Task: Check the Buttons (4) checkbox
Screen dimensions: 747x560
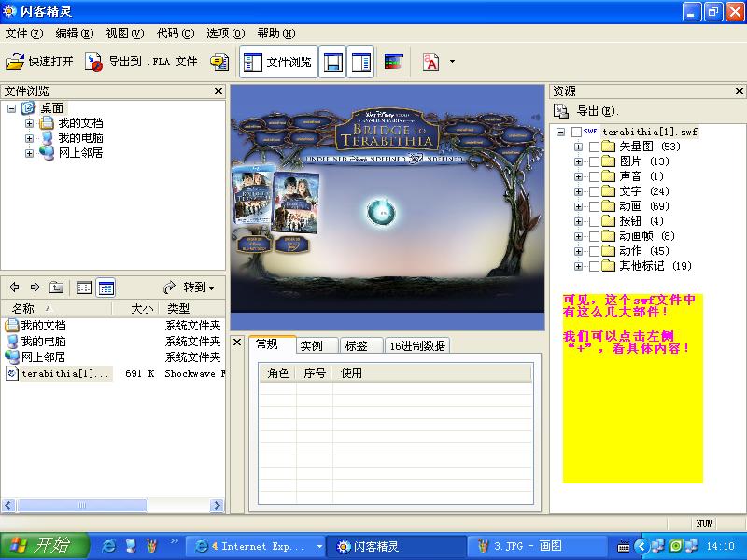Action: pyautogui.click(x=594, y=221)
